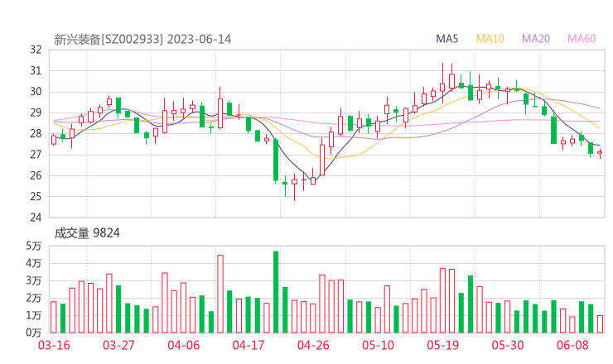Image resolution: width=613 pixels, height=364 pixels.
Task: Select the 05-19 date label
Action: pyautogui.click(x=443, y=345)
